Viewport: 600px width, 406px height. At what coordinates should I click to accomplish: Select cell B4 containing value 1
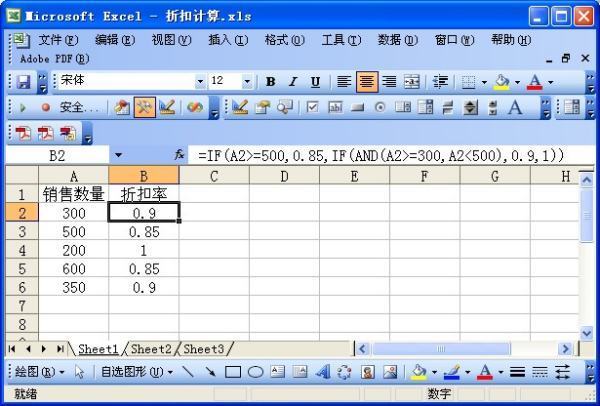click(145, 250)
